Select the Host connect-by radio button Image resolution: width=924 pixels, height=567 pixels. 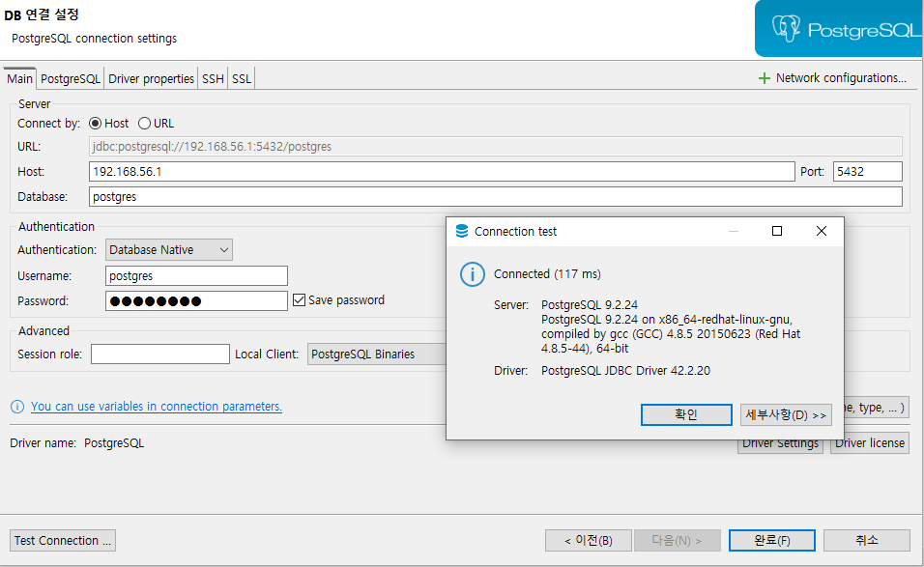point(95,123)
